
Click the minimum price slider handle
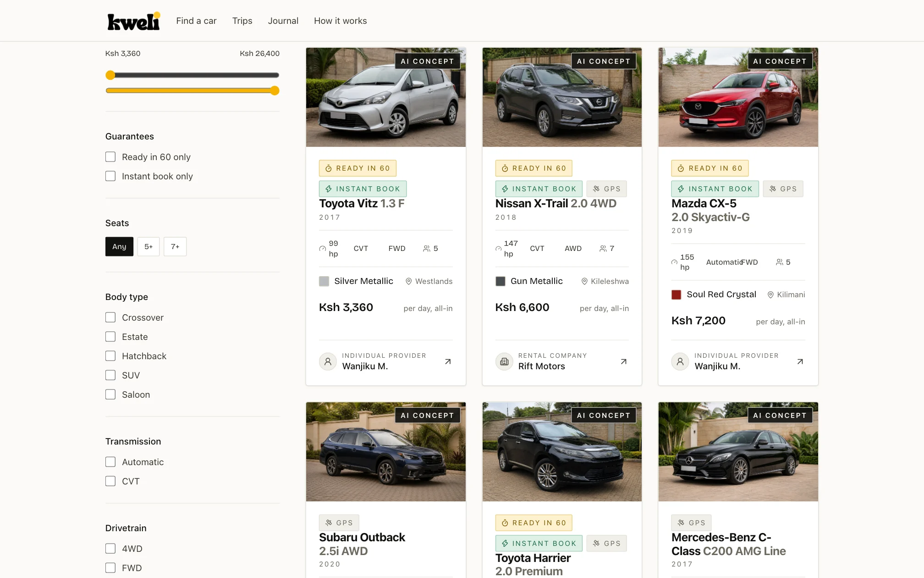tap(110, 75)
